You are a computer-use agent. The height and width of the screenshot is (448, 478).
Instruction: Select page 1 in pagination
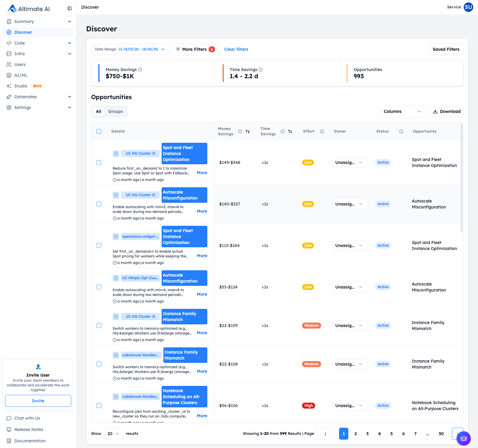click(344, 434)
